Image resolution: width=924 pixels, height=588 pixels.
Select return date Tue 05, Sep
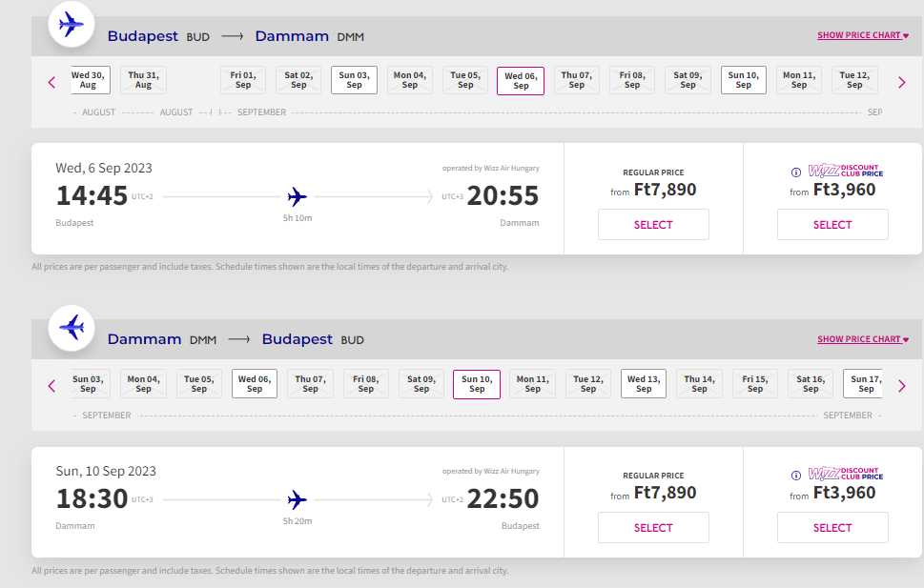pos(199,384)
